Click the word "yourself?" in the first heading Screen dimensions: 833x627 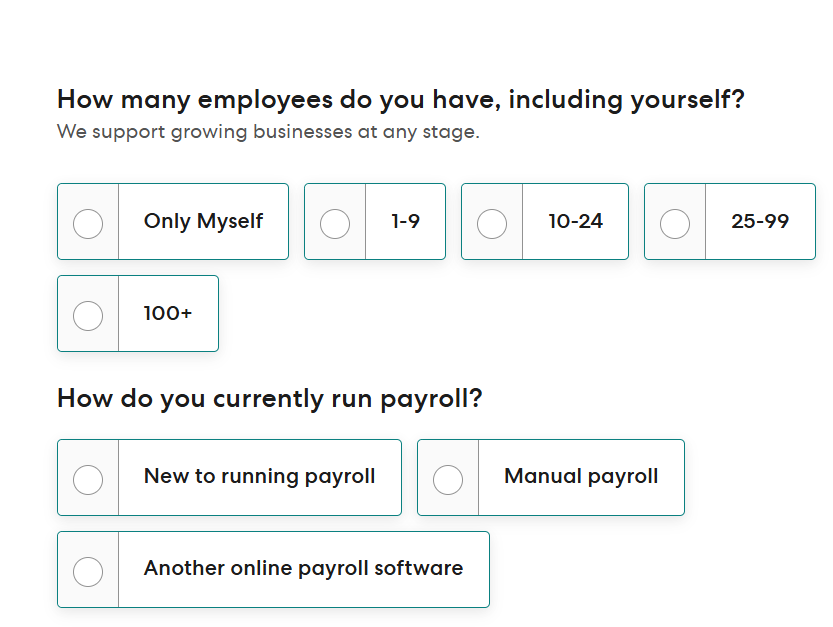point(687,100)
